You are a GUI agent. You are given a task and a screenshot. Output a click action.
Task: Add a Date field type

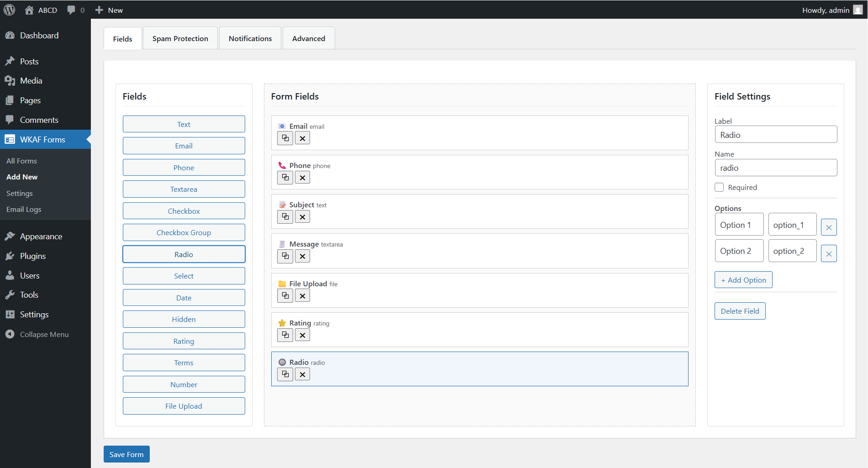tap(184, 298)
